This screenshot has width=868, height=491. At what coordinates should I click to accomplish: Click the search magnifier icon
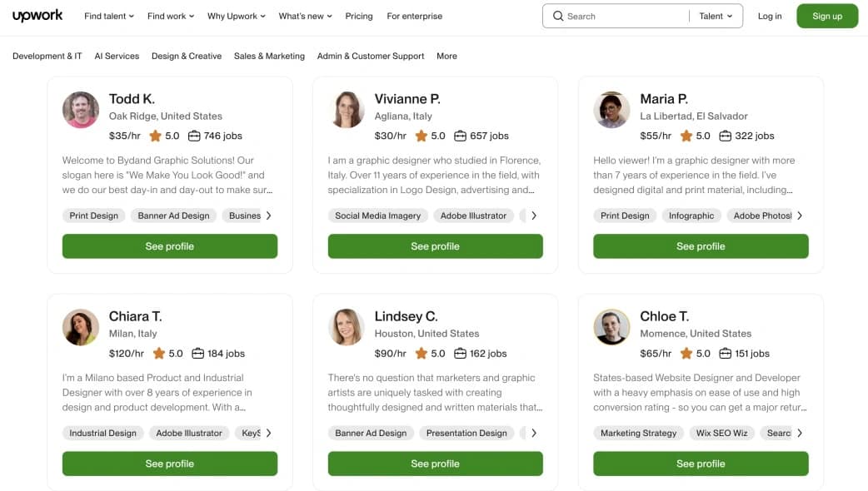coord(557,16)
